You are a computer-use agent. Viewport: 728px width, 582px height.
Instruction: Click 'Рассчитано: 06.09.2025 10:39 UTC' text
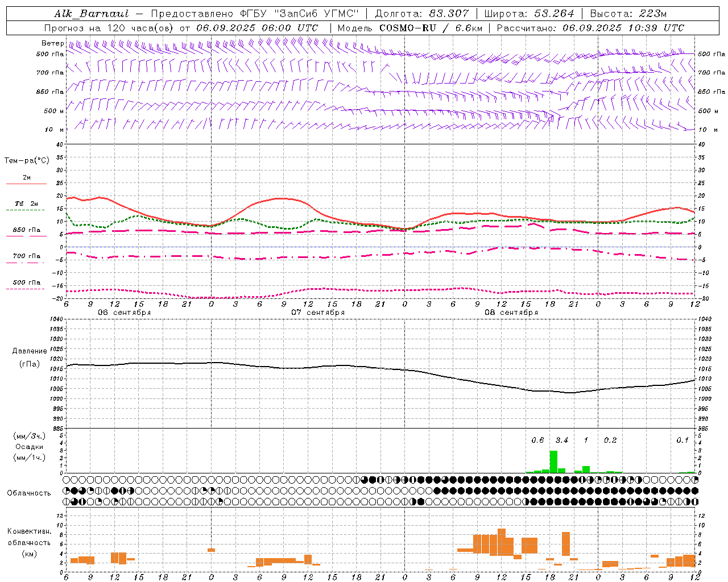(x=590, y=28)
